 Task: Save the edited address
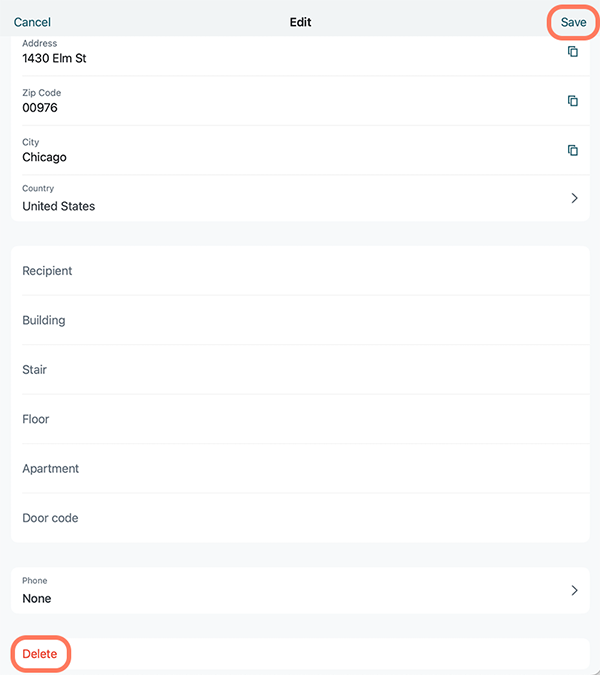pos(573,22)
